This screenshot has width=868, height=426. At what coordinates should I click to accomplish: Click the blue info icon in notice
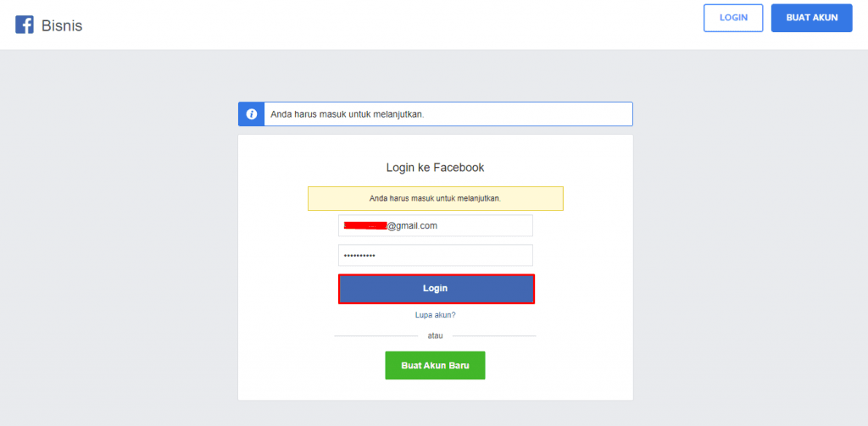(x=251, y=114)
